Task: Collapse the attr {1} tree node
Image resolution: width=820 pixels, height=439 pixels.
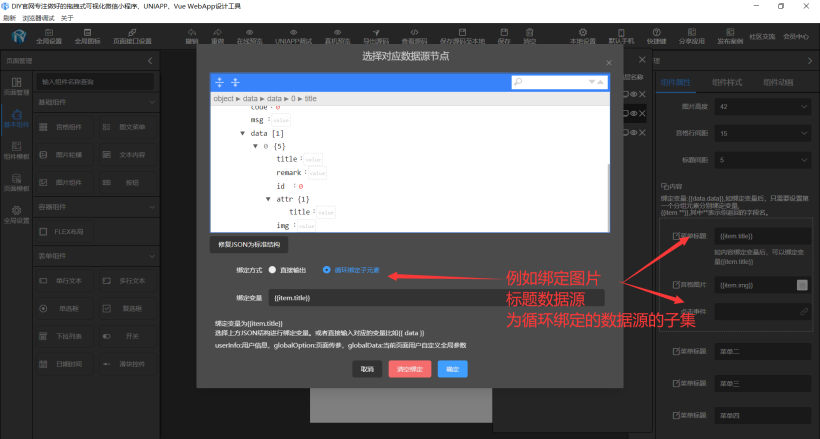Action: [269, 199]
